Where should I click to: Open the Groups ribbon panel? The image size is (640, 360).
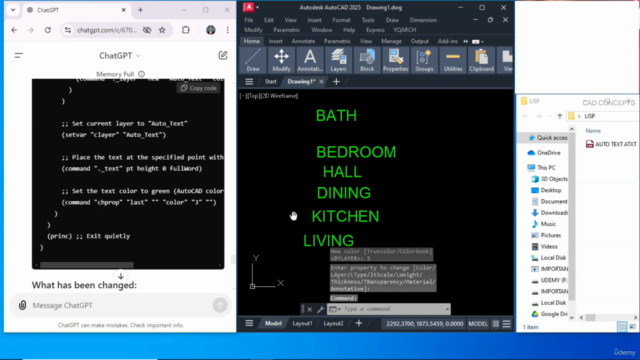(424, 60)
